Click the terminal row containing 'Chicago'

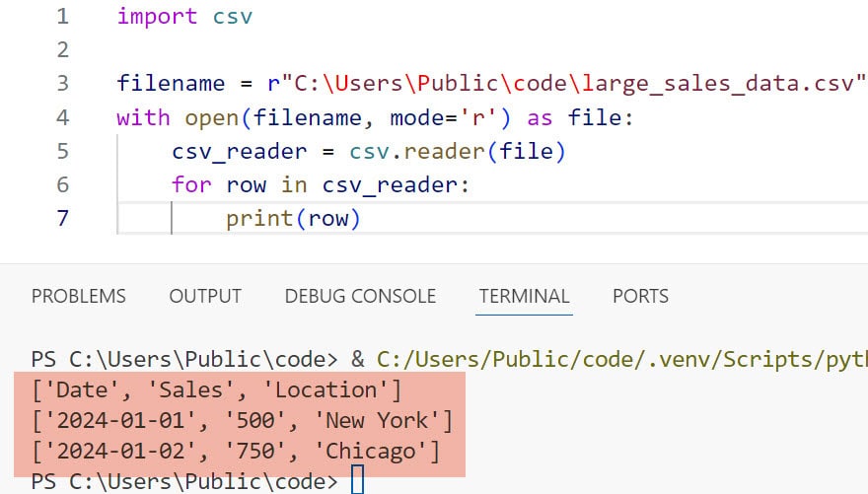pos(236,452)
